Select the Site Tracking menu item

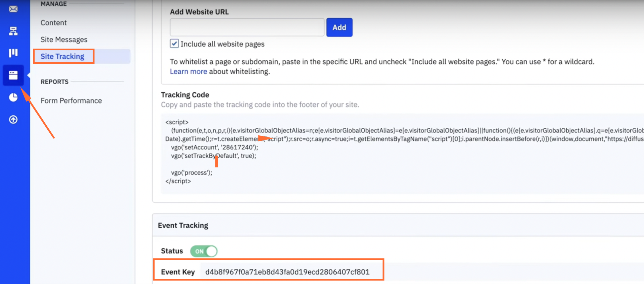tap(63, 56)
